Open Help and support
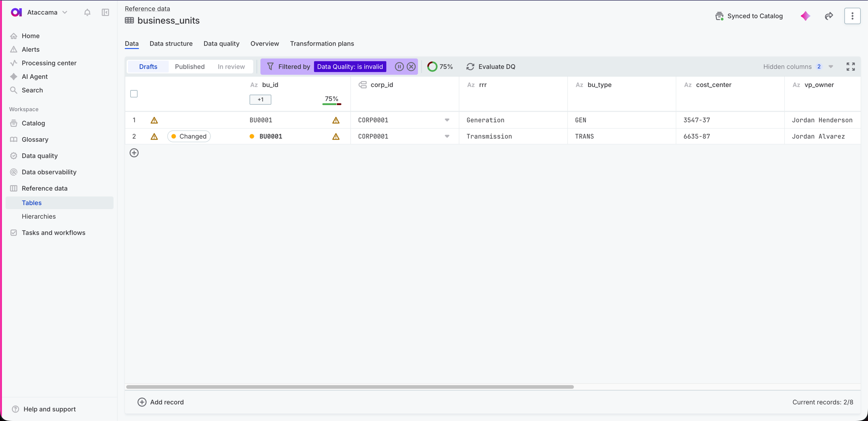This screenshot has height=421, width=868. (49, 409)
